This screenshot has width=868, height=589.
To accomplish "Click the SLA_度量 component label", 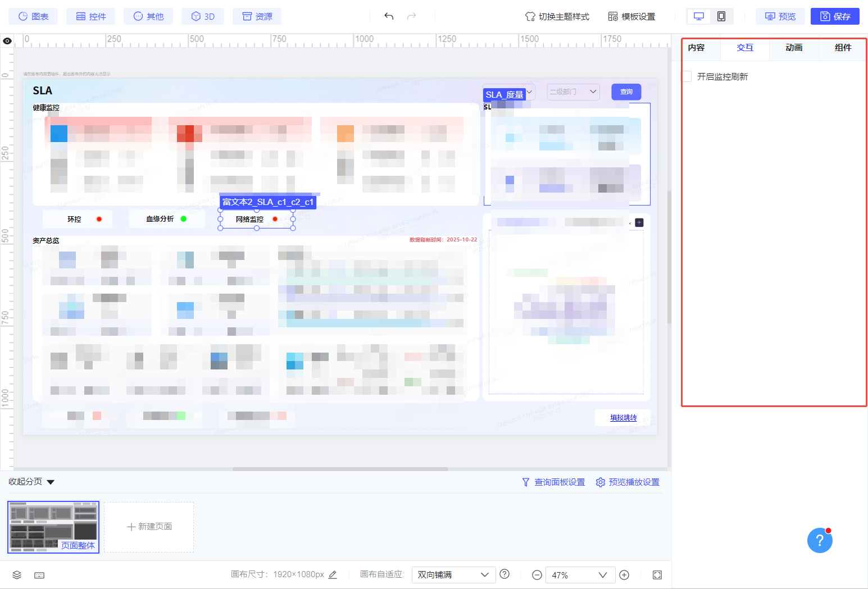I will click(x=505, y=94).
